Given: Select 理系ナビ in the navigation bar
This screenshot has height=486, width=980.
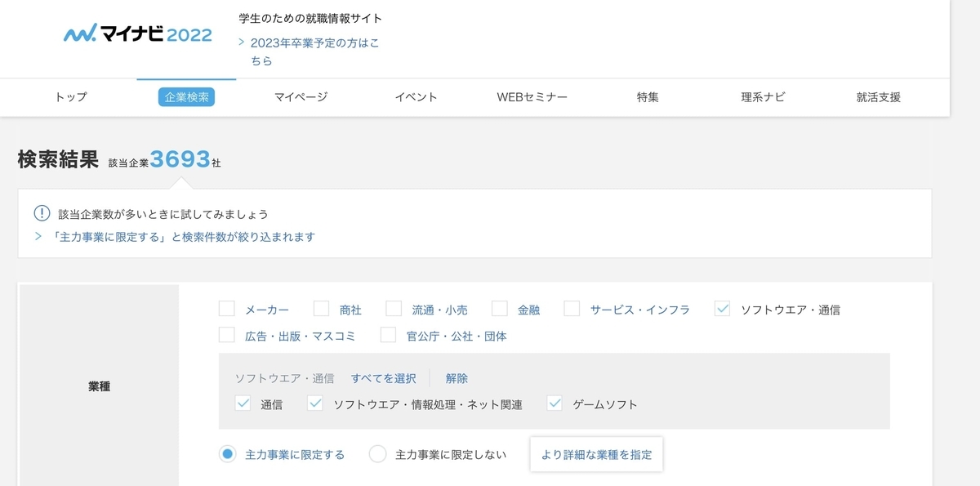Looking at the screenshot, I should pyautogui.click(x=764, y=96).
